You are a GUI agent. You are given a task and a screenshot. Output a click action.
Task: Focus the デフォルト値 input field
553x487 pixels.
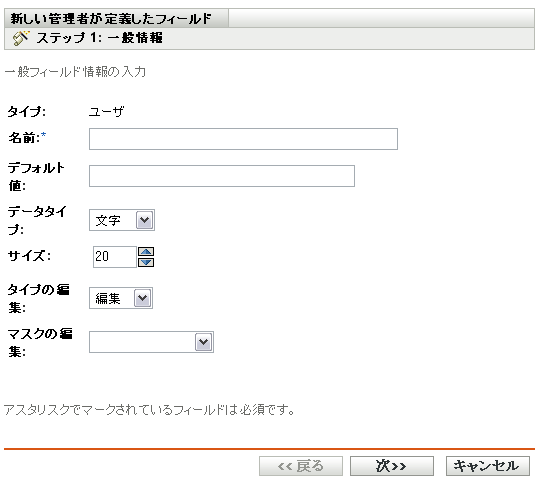point(222,176)
